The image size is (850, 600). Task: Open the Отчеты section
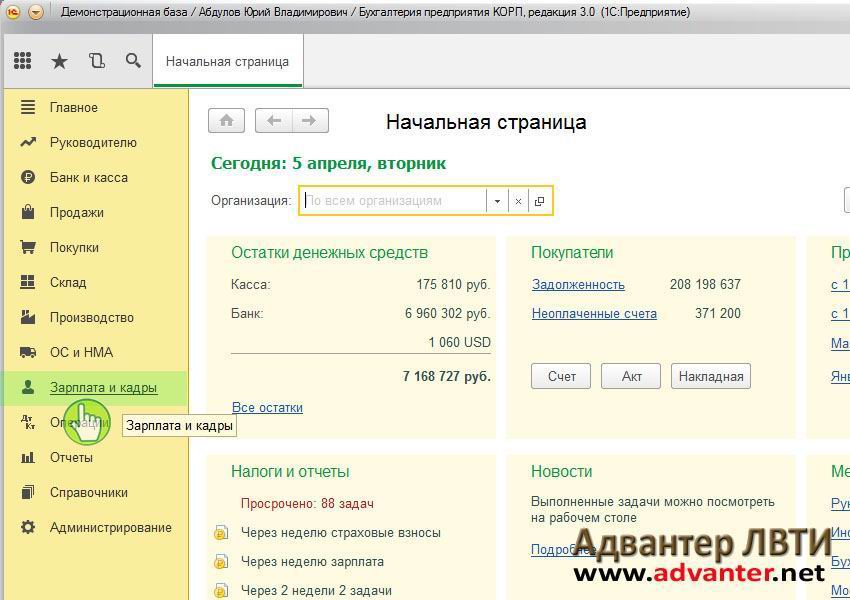pos(71,457)
